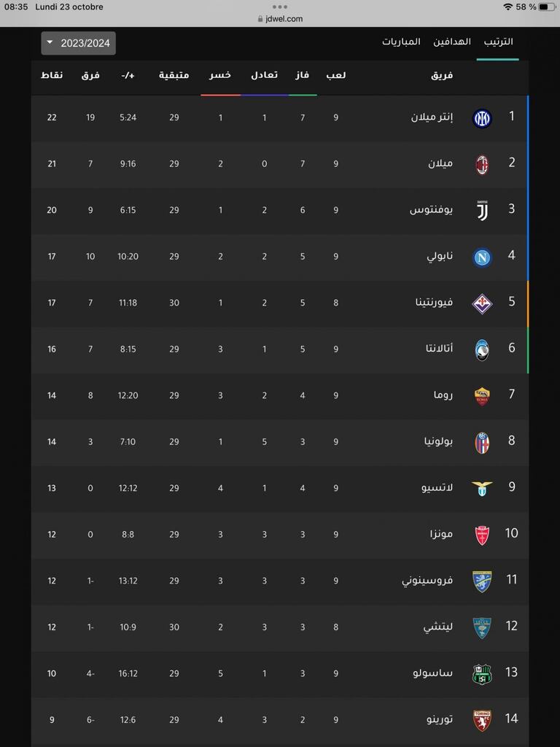Click the Inter Milan club logo
Viewport: 560px width, 747px height.
pos(482,118)
